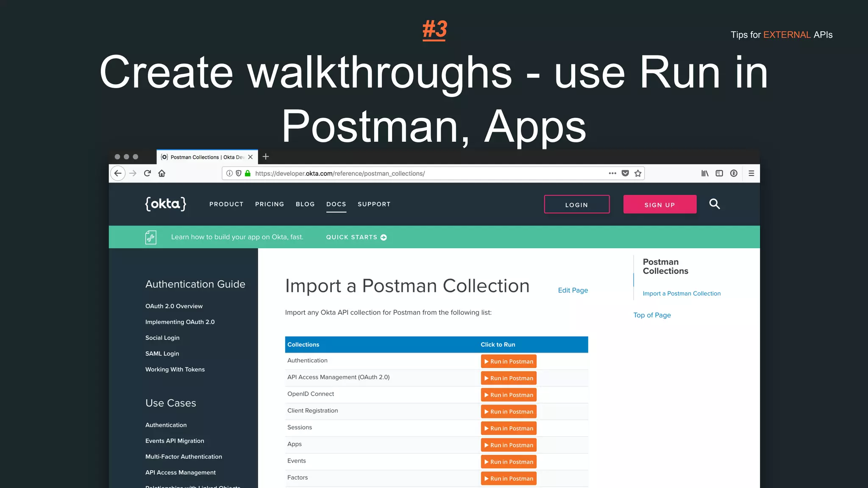
Task: Select the Postman Collections browser tab
Action: pyautogui.click(x=207, y=157)
